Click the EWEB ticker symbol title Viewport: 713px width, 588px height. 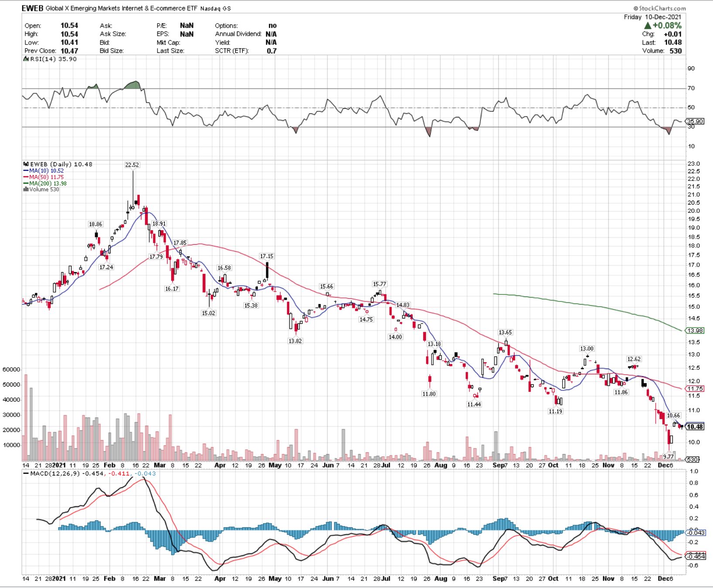[x=33, y=8]
